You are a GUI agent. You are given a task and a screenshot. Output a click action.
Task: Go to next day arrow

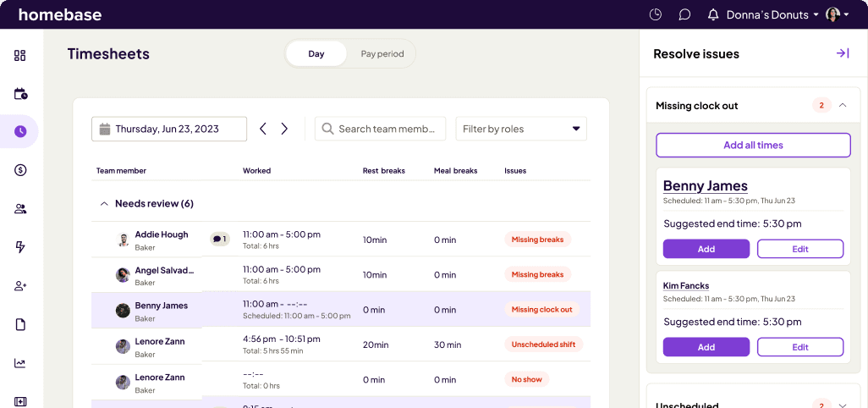point(284,129)
